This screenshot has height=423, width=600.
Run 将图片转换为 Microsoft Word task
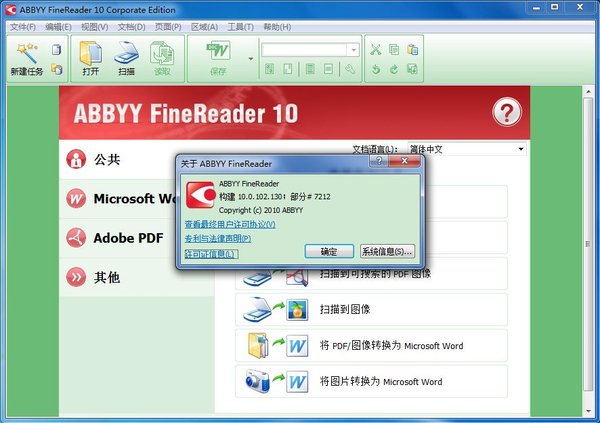tap(371, 381)
